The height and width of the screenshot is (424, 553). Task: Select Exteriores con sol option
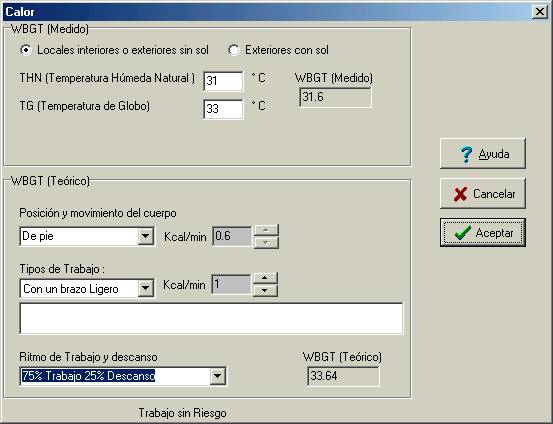[233, 50]
